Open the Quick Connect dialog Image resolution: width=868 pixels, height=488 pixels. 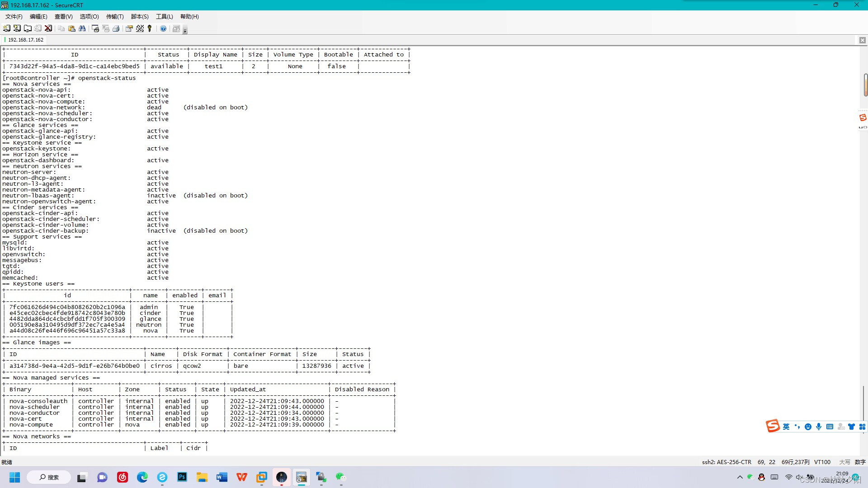[x=17, y=28]
